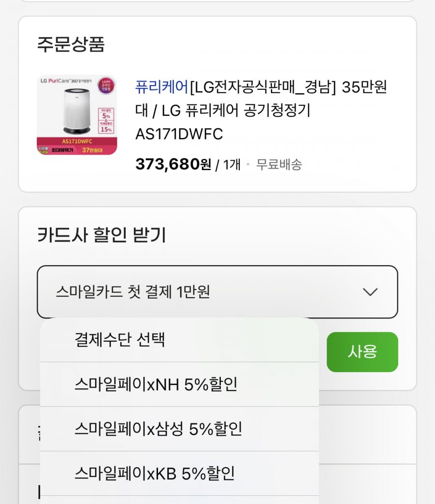The height and width of the screenshot is (504, 435).
Task: Click the chevron arrow of card discount dropdown
Action: [370, 292]
